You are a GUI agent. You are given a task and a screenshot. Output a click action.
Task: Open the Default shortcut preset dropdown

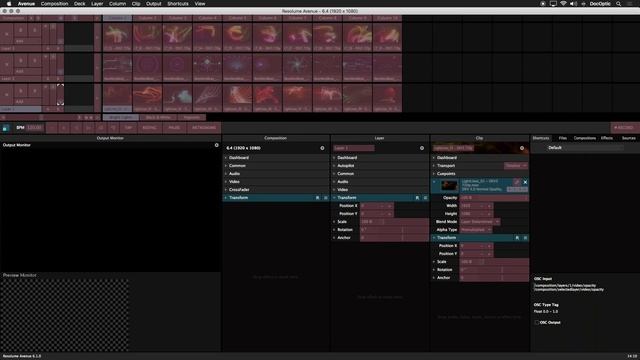(x=584, y=148)
